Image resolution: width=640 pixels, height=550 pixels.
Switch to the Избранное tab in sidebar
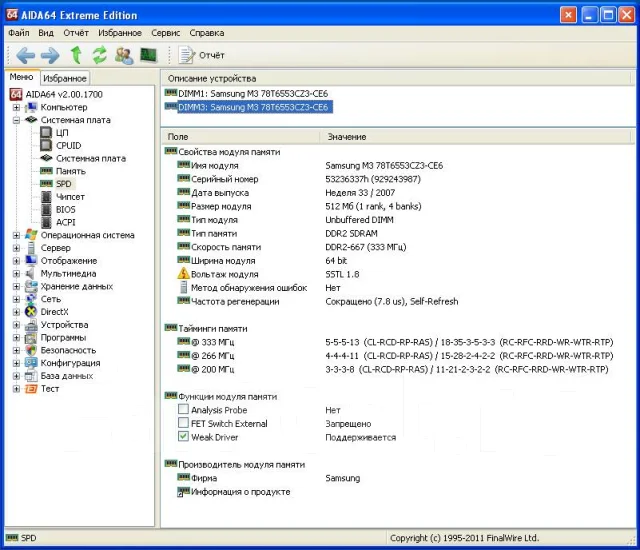pos(64,78)
